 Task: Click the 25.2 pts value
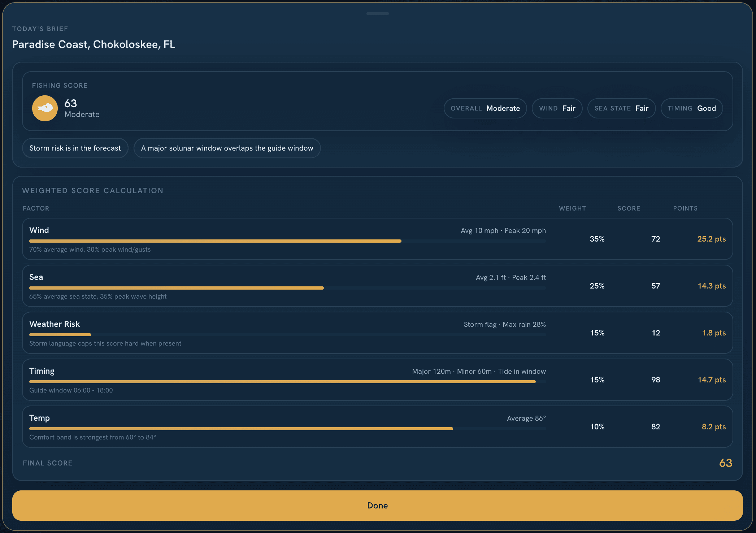(711, 239)
